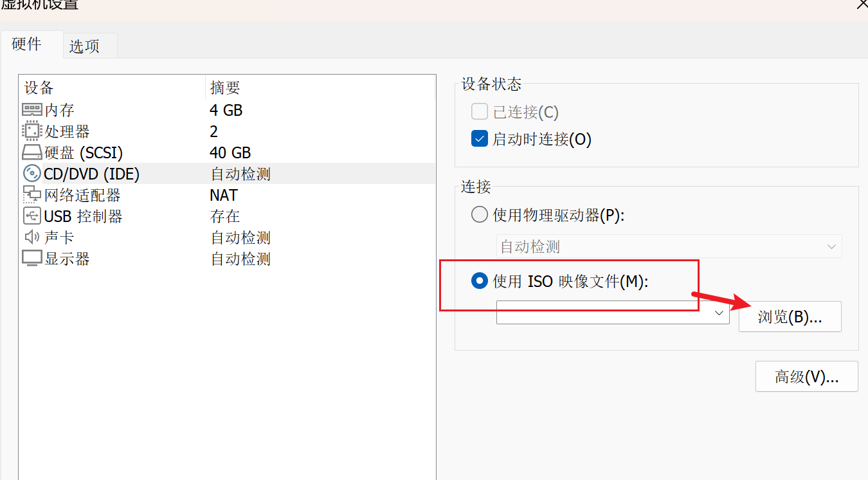Select the hard disk (硬盘 SCSI) icon
This screenshot has height=480, width=868.
(32, 152)
